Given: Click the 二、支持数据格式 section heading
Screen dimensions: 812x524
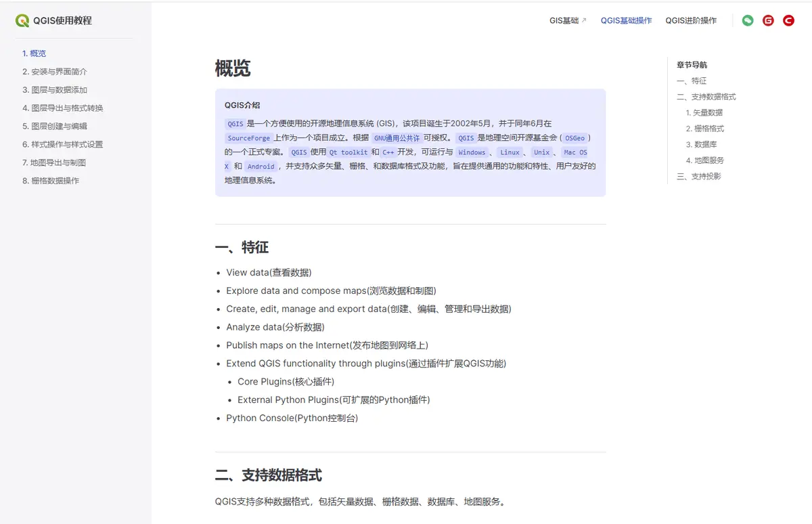Looking at the screenshot, I should click(269, 475).
